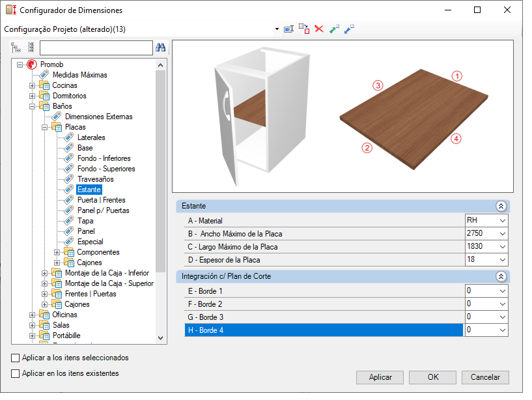Screen dimensions: 532x400
Task: Select the Medidas Máximas tree item
Action: 79,75
